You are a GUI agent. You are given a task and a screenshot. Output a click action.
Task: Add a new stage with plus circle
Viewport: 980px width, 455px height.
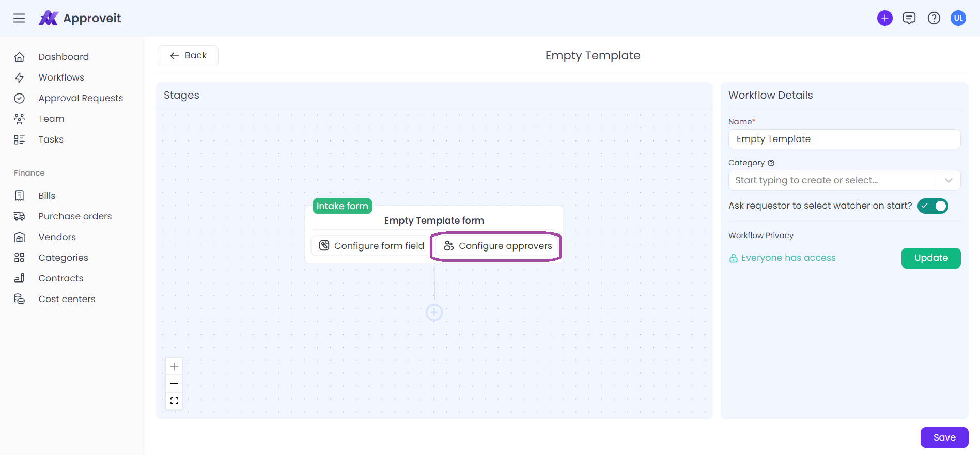[434, 312]
